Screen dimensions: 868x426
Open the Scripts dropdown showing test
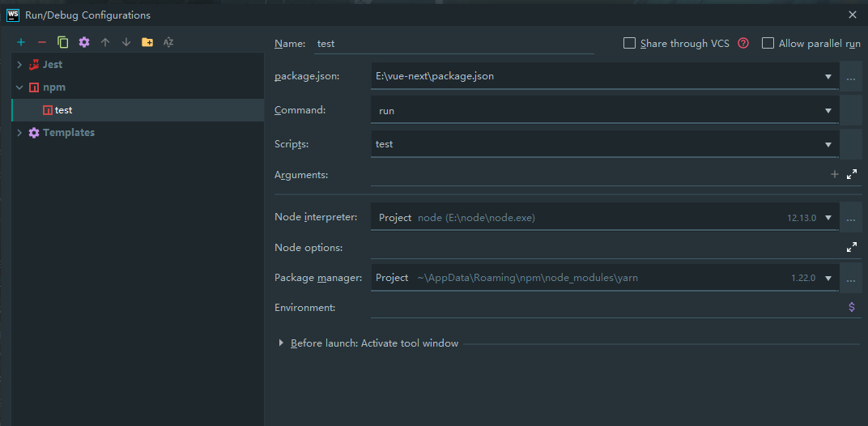click(828, 145)
